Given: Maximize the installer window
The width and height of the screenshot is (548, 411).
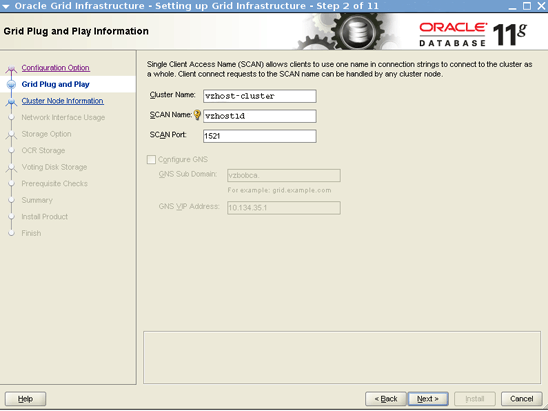Looking at the screenshot, I should 527,6.
